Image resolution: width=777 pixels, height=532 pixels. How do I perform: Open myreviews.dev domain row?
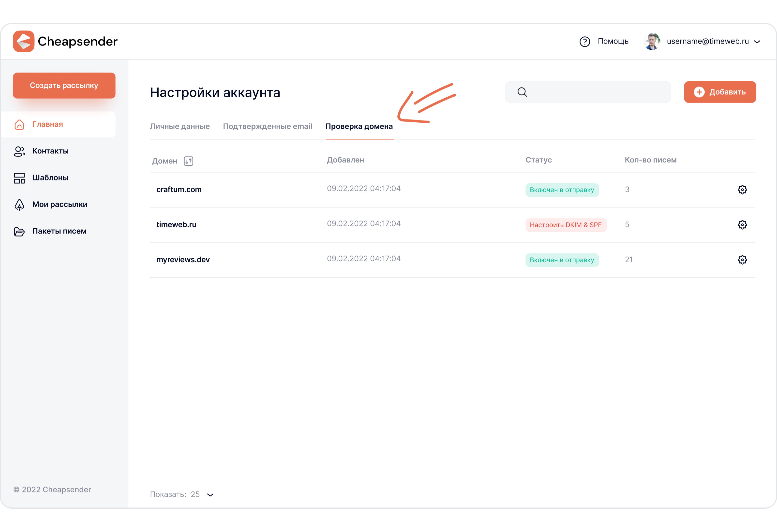tap(453, 260)
